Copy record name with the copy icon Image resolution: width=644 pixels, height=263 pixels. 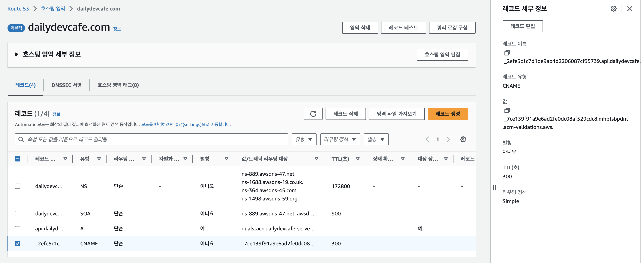[507, 53]
